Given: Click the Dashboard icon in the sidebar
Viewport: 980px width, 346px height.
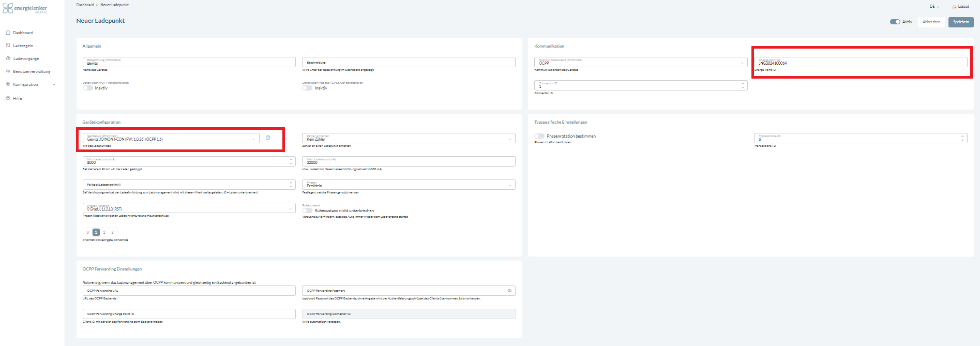Looking at the screenshot, I should click(8, 33).
